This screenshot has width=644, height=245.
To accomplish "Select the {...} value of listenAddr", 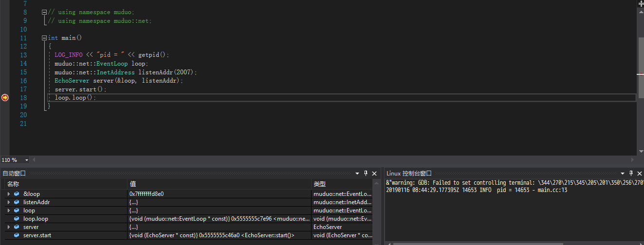I will tap(133, 202).
